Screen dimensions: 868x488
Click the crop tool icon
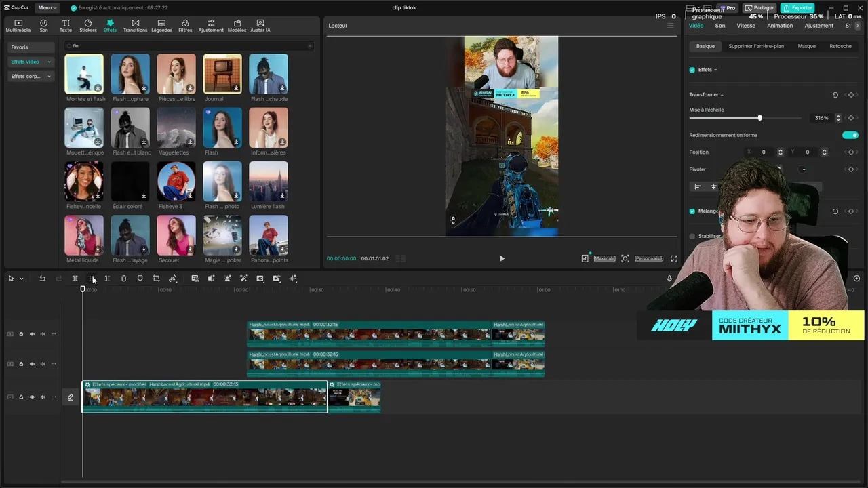156,279
